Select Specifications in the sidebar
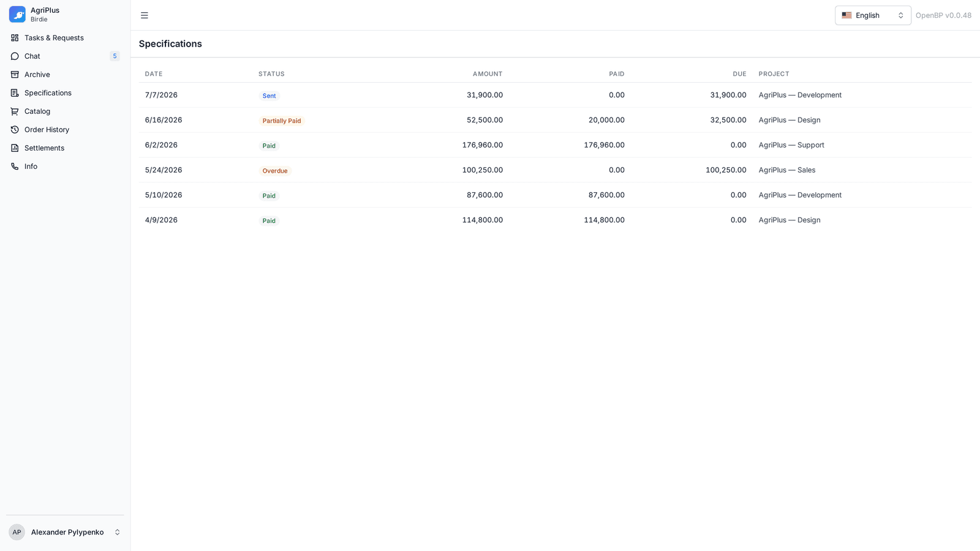Screen dimensions: 980x551 pos(65,93)
